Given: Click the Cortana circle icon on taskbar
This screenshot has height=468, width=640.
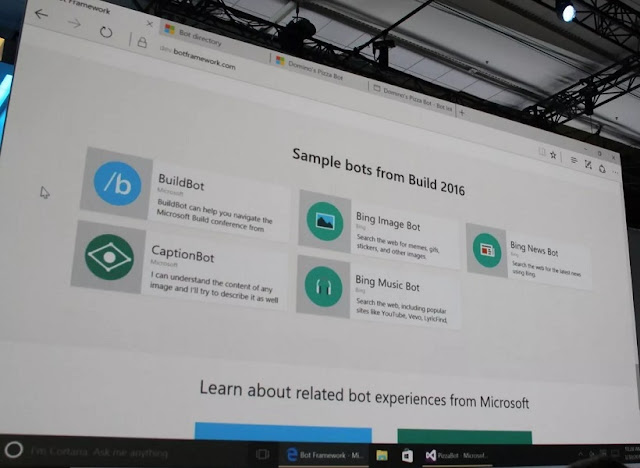Looking at the screenshot, I should (x=13, y=450).
